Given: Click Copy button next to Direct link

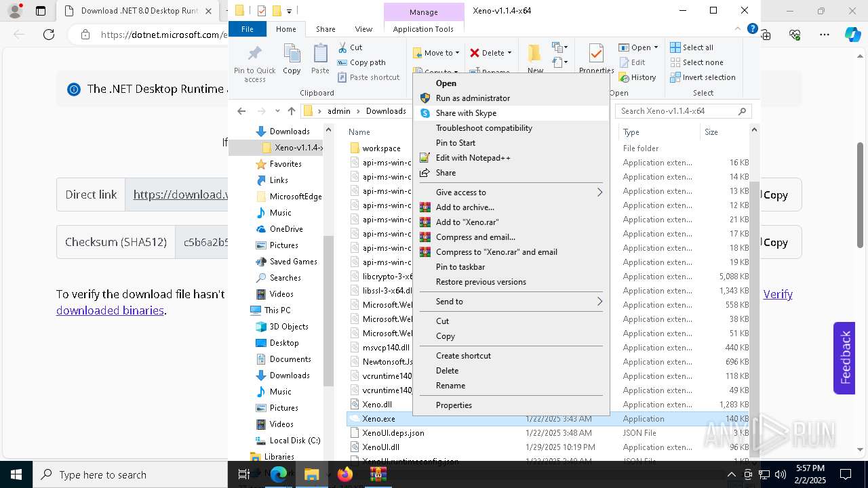Looking at the screenshot, I should [775, 195].
